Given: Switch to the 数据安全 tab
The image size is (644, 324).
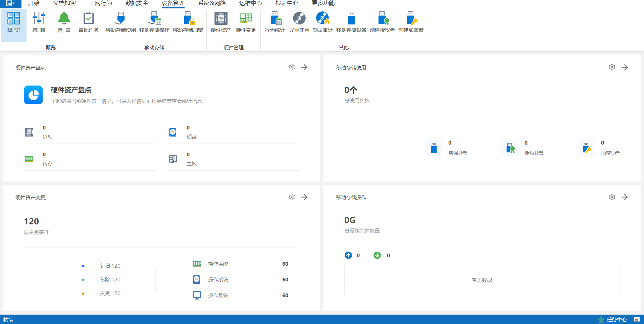Looking at the screenshot, I should [x=137, y=3].
